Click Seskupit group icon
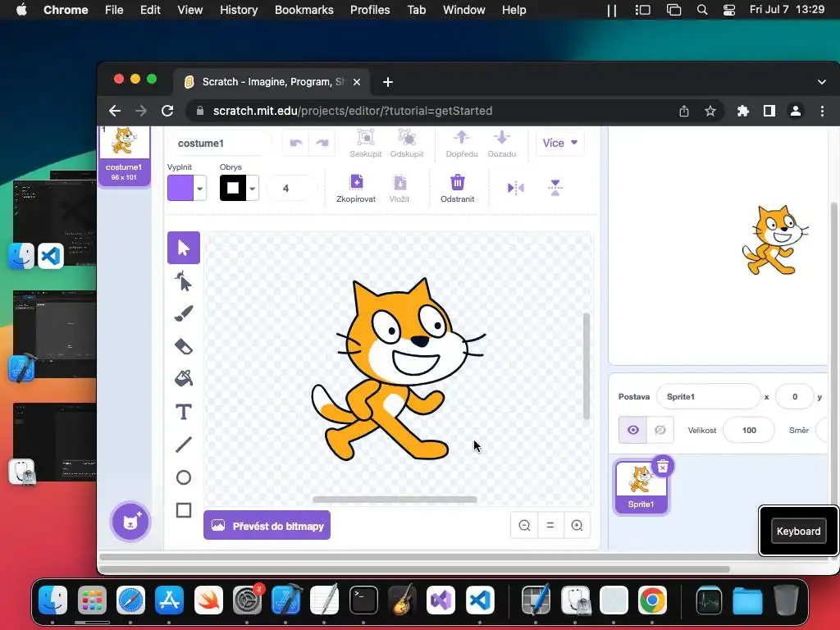 click(x=366, y=138)
